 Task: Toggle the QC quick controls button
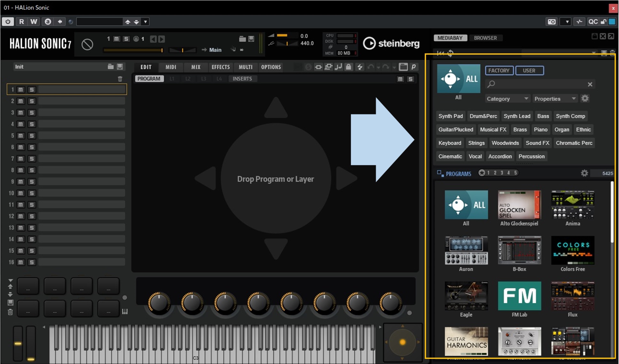593,22
